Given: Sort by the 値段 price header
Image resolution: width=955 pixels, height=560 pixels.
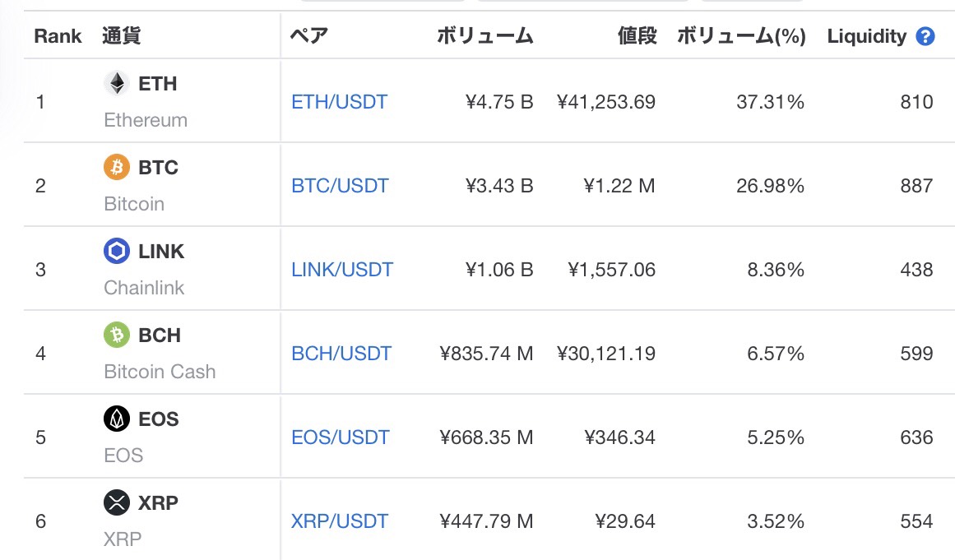Looking at the screenshot, I should point(637,36).
